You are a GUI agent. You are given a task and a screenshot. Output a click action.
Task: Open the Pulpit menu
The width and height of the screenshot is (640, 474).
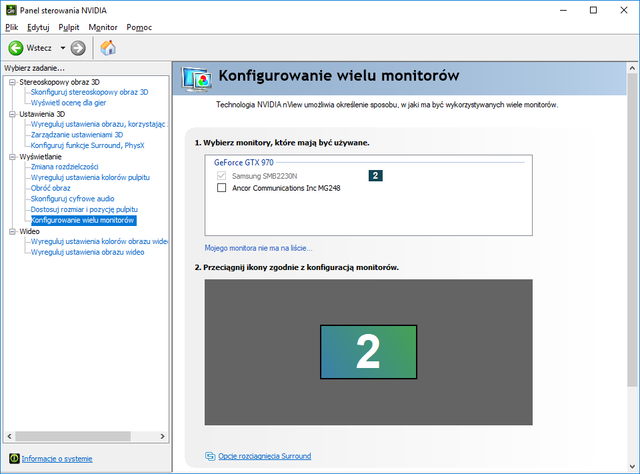69,27
